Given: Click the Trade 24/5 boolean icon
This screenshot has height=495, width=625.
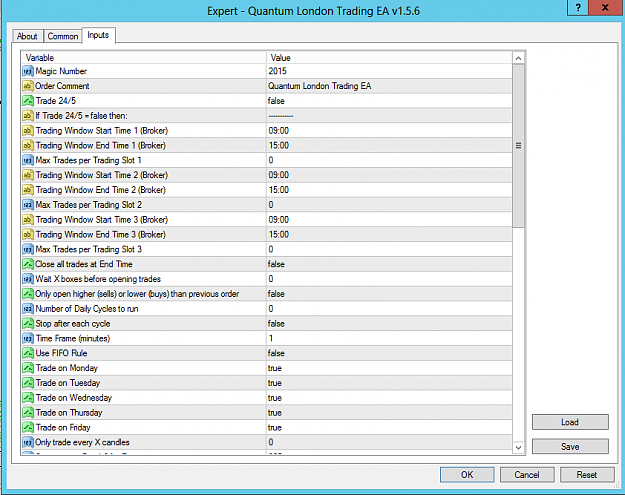Looking at the screenshot, I should pos(28,101).
